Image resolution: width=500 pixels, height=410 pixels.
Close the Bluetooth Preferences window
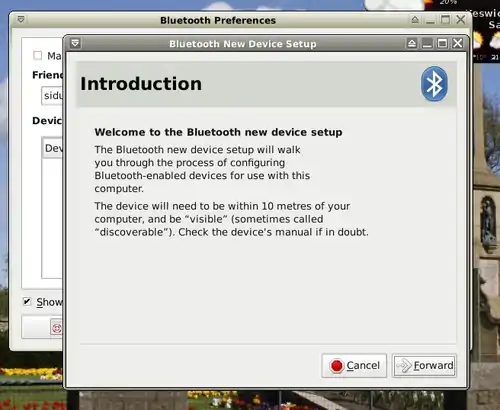click(x=461, y=20)
